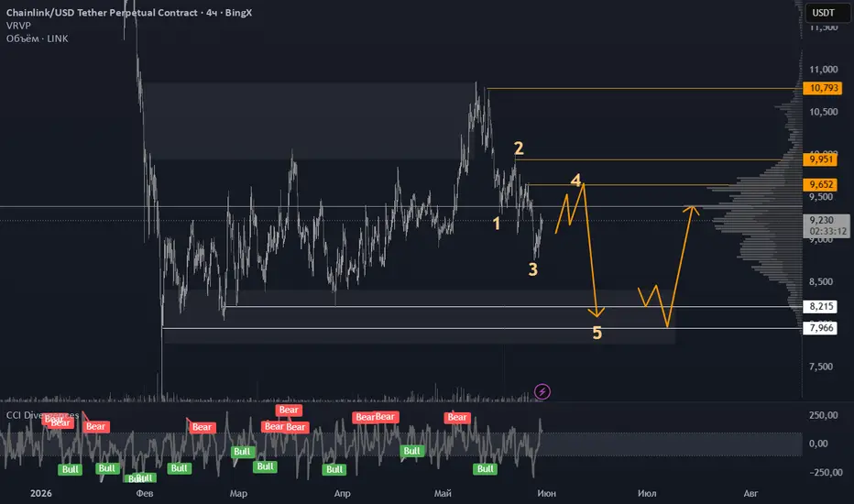Select the CCI Divergences indicator label
This screenshot has height=504, width=854.
(x=42, y=415)
